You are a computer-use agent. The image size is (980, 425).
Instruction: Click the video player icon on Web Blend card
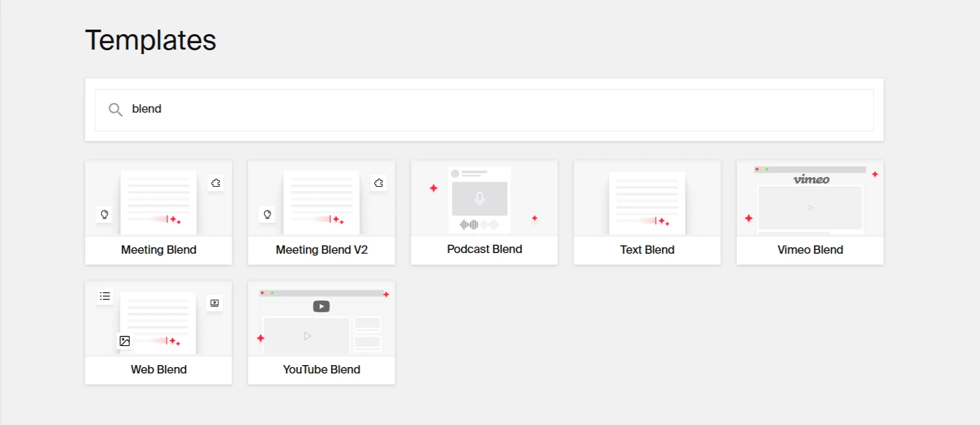(x=214, y=303)
